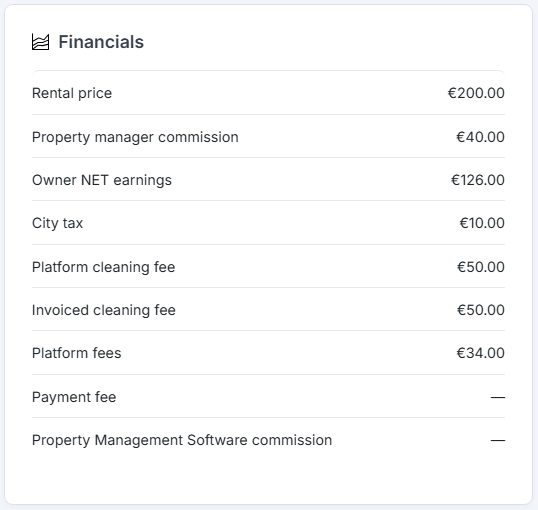
Task: Select the Invoiced cleaning fee label
Action: (104, 310)
